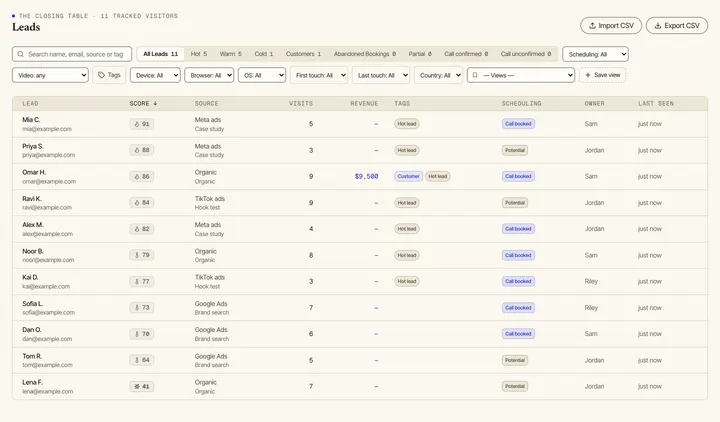Click the Hot lead tag on Mia C.

[407, 124]
